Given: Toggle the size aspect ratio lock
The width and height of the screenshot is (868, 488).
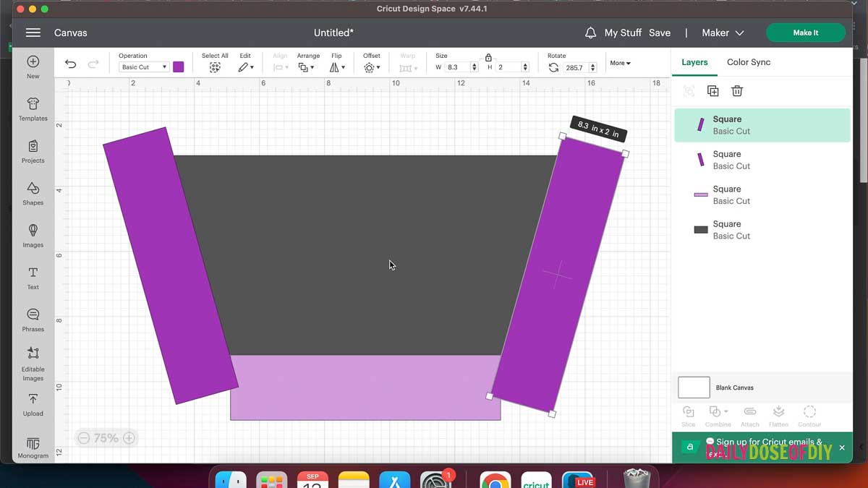Looking at the screenshot, I should [489, 57].
